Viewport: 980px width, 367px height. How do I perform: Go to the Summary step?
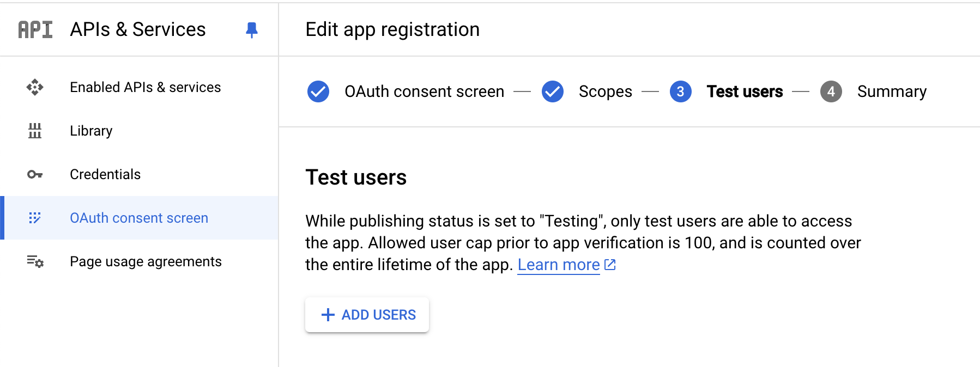click(892, 91)
